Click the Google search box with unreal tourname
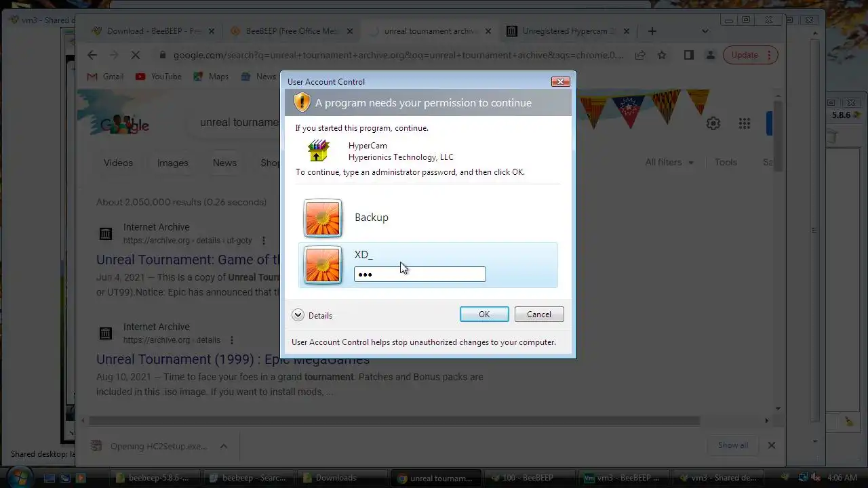The image size is (868, 488). coord(239,123)
